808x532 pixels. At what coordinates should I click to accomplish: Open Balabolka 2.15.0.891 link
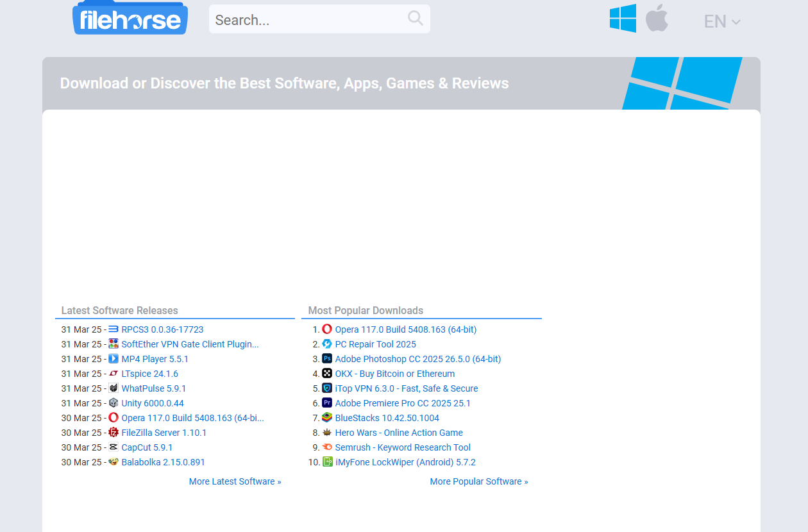[163, 462]
